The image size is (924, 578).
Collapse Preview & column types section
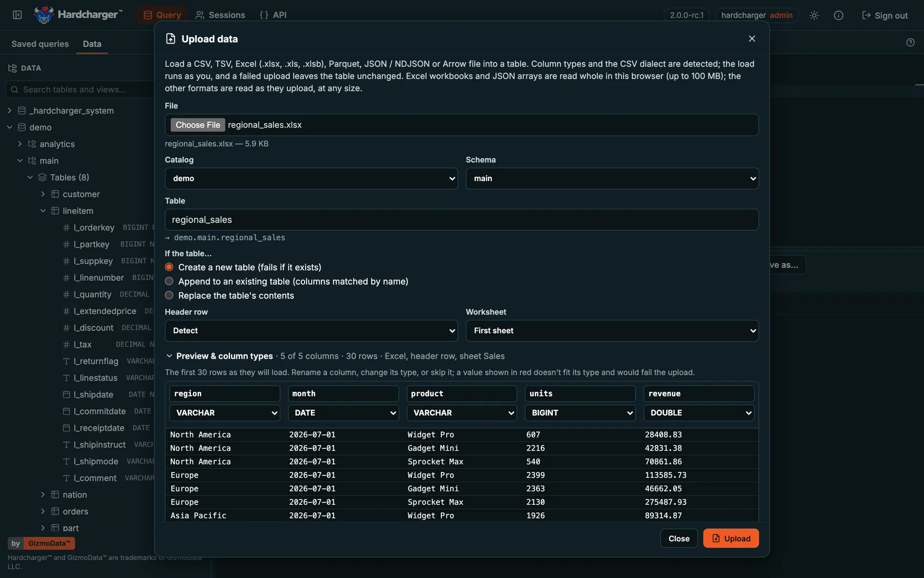[169, 356]
